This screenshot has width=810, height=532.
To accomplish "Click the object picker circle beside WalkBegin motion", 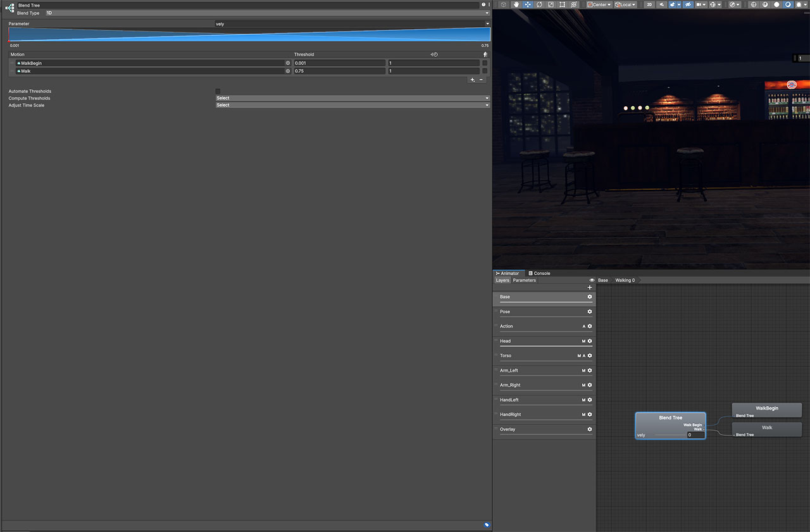I will point(288,63).
